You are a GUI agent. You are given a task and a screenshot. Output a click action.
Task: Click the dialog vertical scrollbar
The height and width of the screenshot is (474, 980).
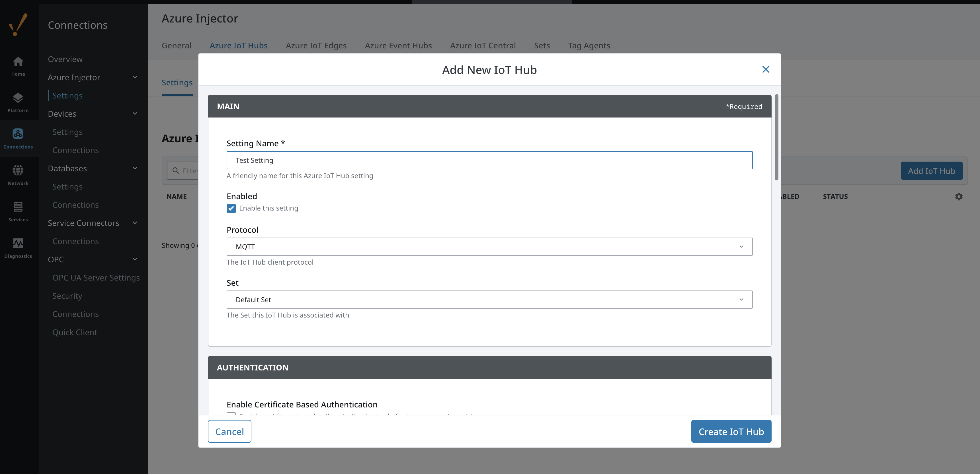coord(776,138)
